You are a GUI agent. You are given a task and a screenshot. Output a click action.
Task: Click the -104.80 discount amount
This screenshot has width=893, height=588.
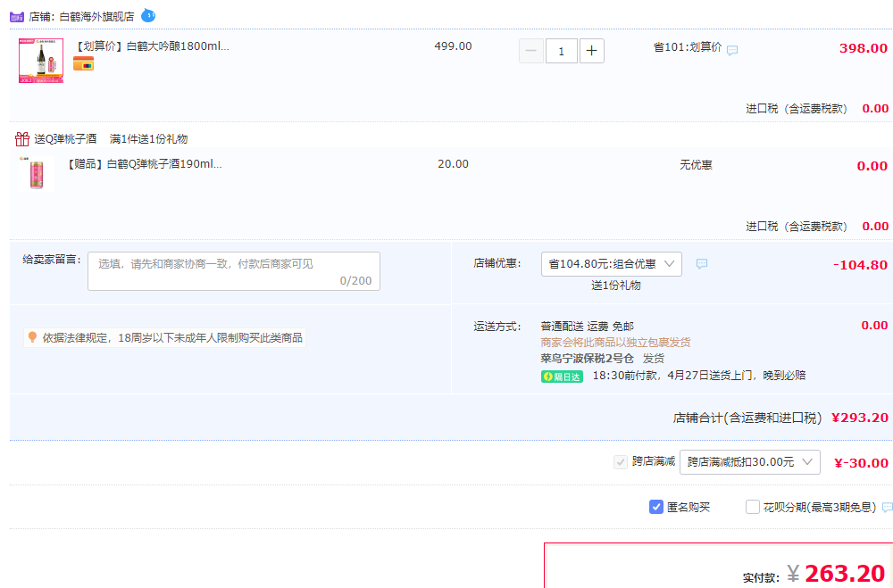(x=860, y=265)
